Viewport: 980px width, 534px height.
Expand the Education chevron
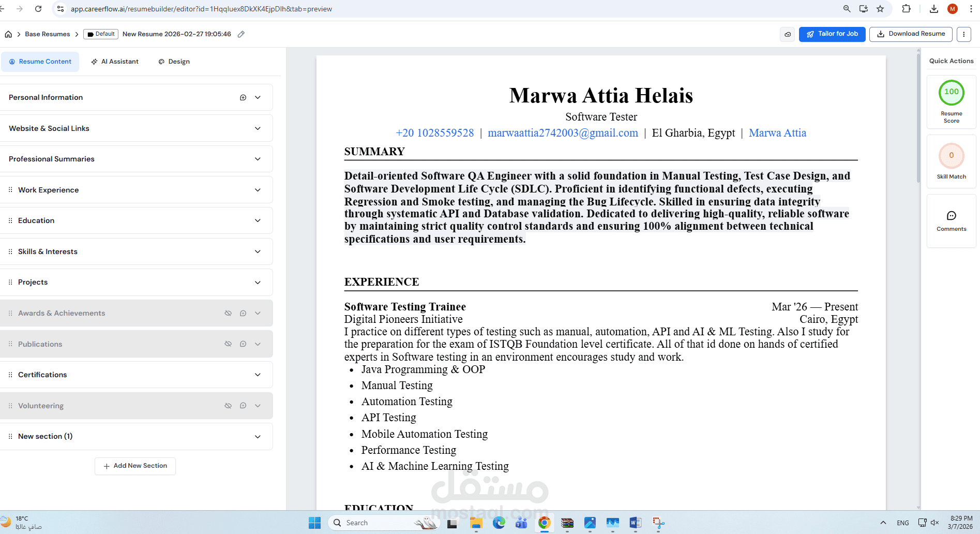258,220
